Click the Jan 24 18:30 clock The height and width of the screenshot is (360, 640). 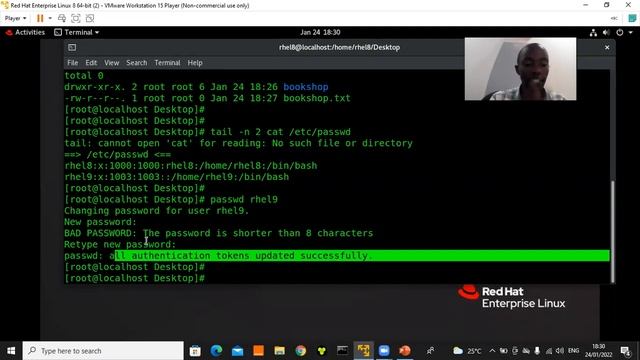coord(320,32)
